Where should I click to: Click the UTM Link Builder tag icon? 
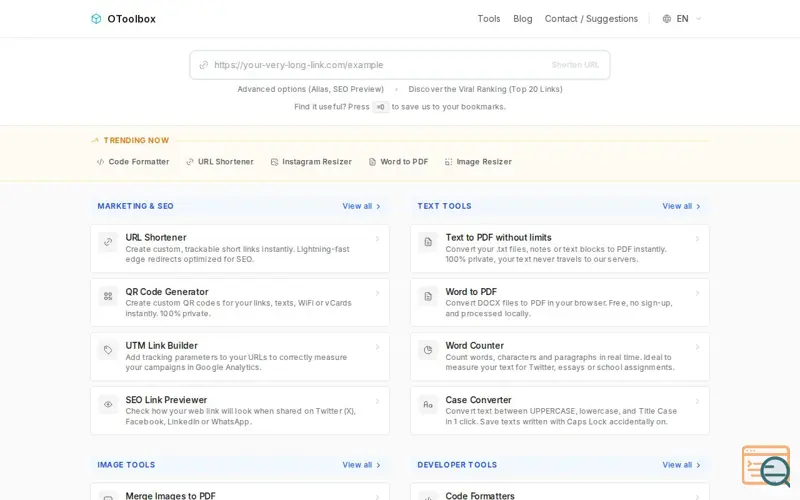[108, 350]
